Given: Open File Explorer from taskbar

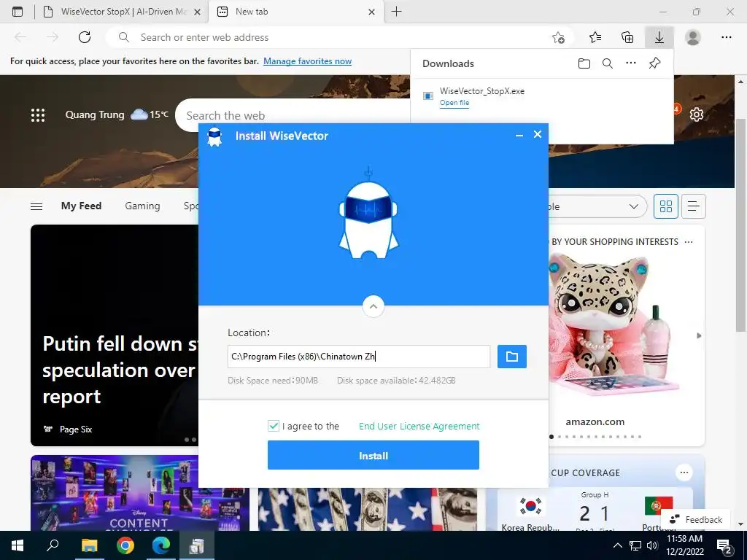Looking at the screenshot, I should coord(89,545).
